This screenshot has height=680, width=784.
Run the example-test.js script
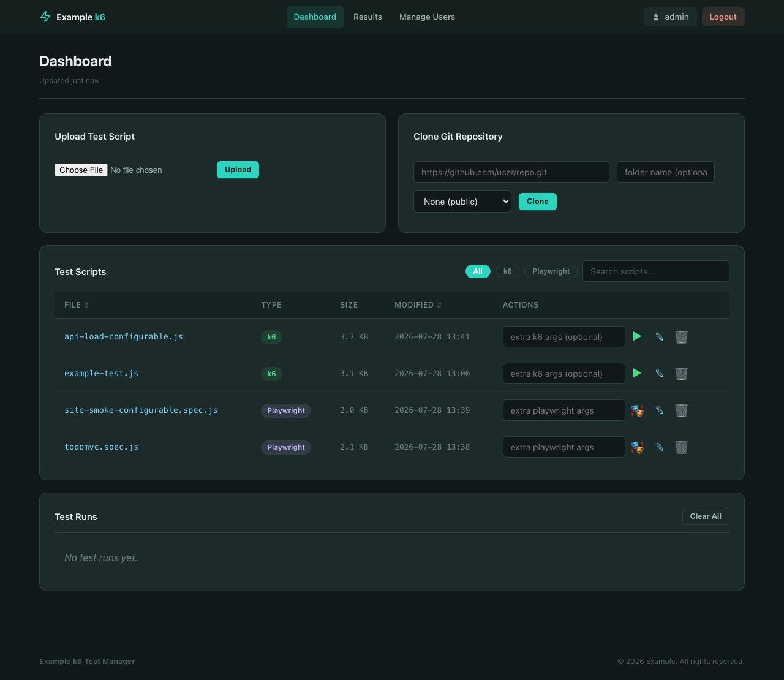637,373
